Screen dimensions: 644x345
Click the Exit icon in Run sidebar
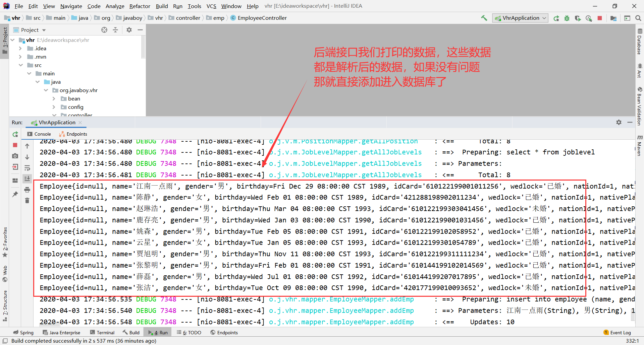(15, 167)
